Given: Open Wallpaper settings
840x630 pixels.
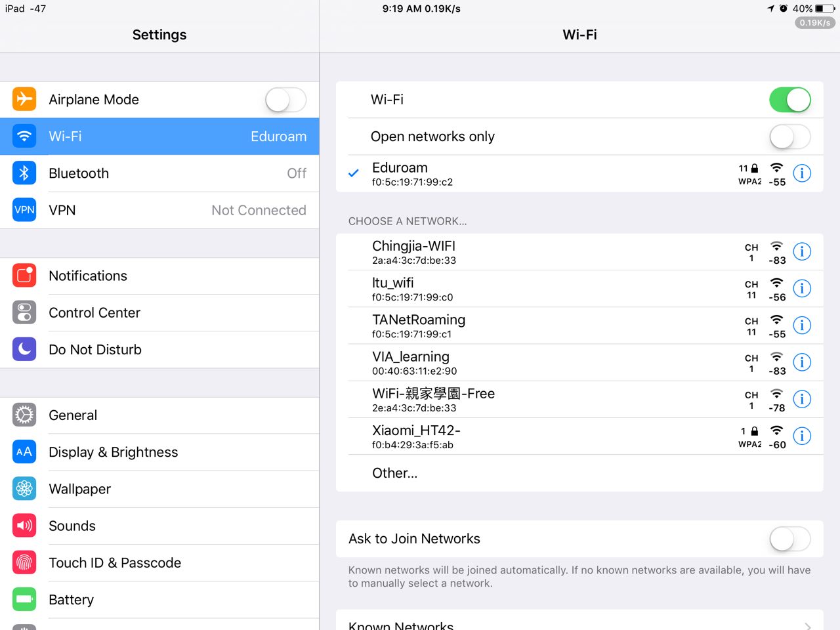Looking at the screenshot, I should (159, 489).
